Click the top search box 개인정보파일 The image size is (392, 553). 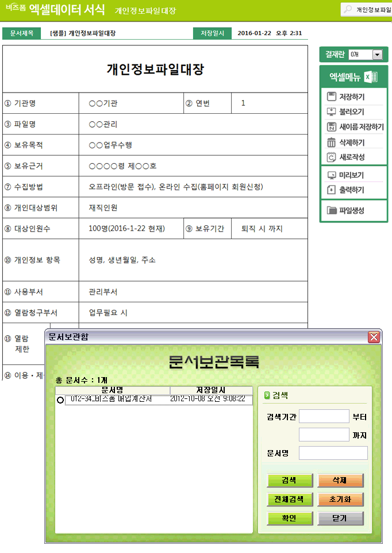(367, 10)
